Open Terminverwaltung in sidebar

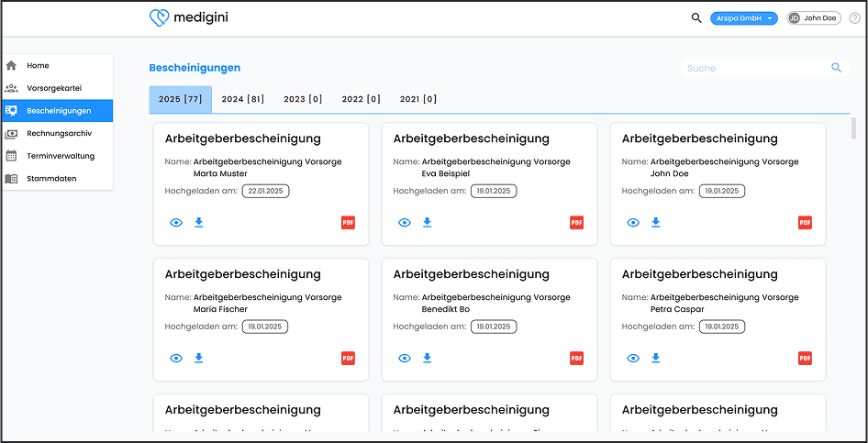click(58, 156)
